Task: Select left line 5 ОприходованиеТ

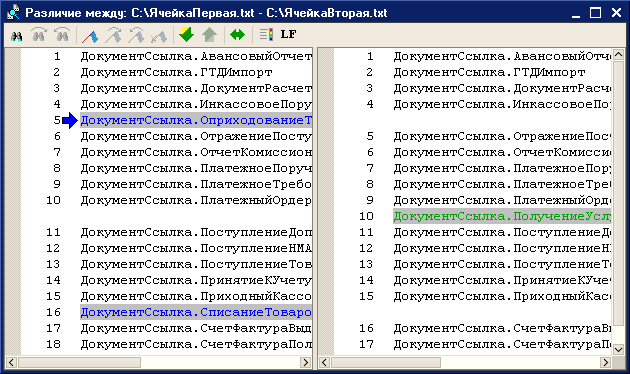Action: (196, 120)
